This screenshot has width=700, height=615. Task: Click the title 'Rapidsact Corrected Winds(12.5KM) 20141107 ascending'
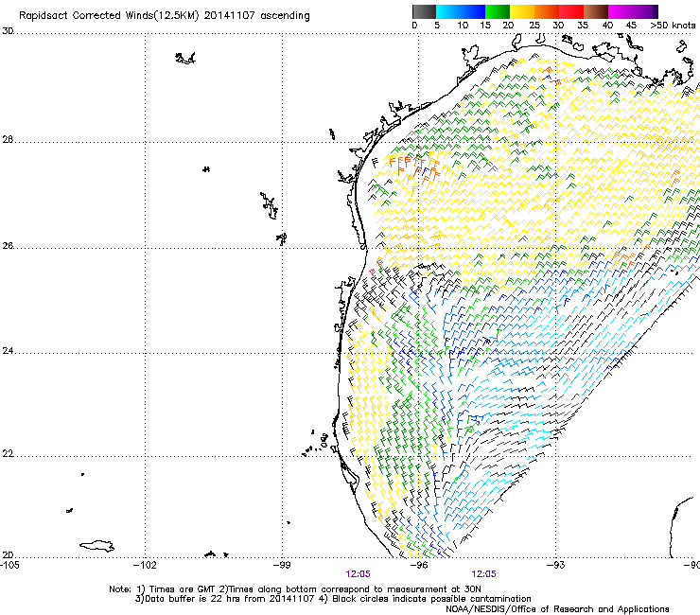click(x=165, y=16)
